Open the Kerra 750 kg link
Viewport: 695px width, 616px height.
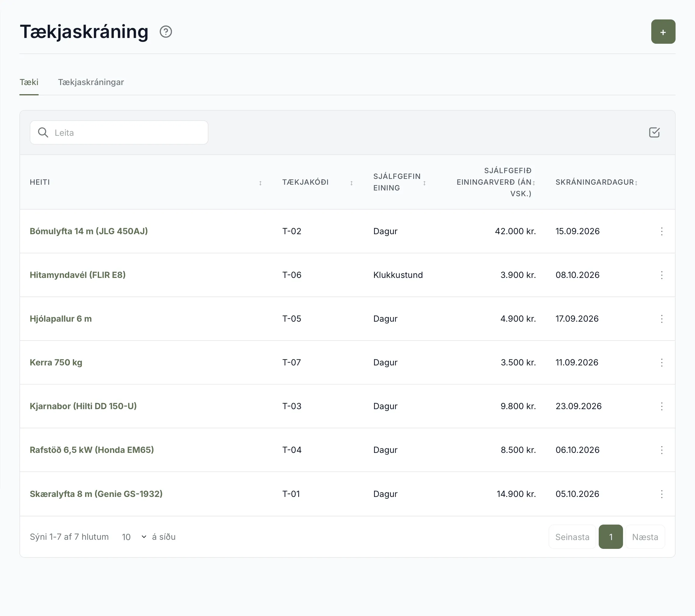[x=56, y=362]
